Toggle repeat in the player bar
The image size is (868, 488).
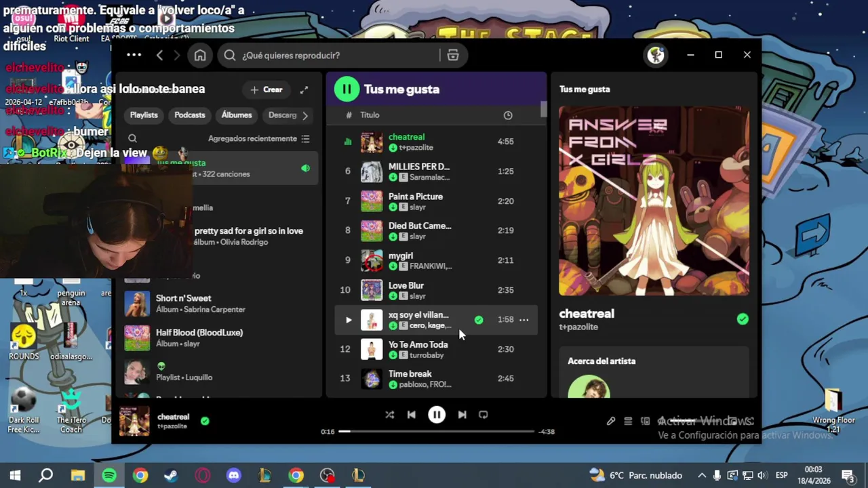tap(484, 415)
